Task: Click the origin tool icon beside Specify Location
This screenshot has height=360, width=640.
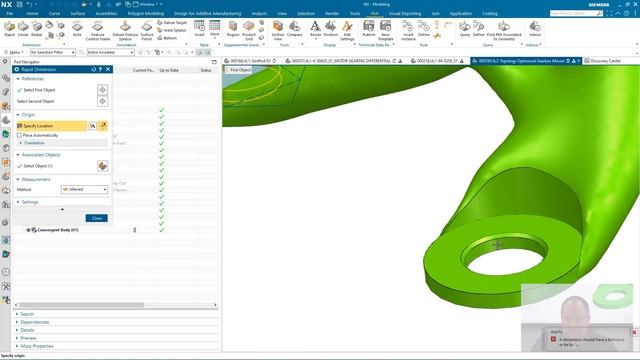Action: tap(103, 126)
